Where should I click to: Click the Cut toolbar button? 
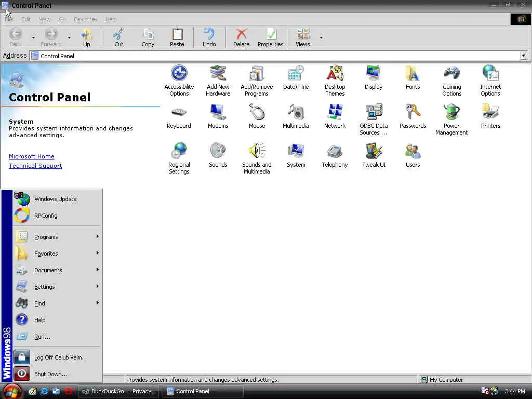(119, 37)
